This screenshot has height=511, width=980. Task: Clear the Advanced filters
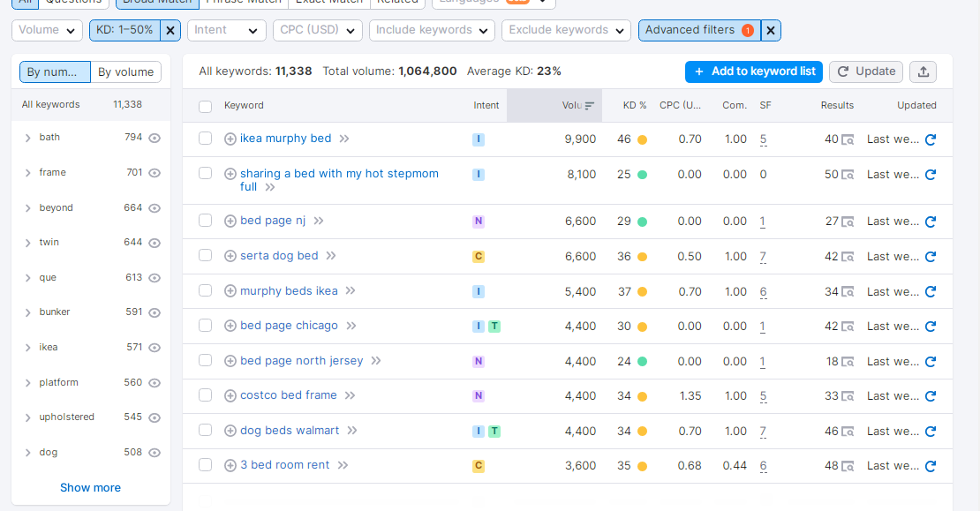point(771,30)
